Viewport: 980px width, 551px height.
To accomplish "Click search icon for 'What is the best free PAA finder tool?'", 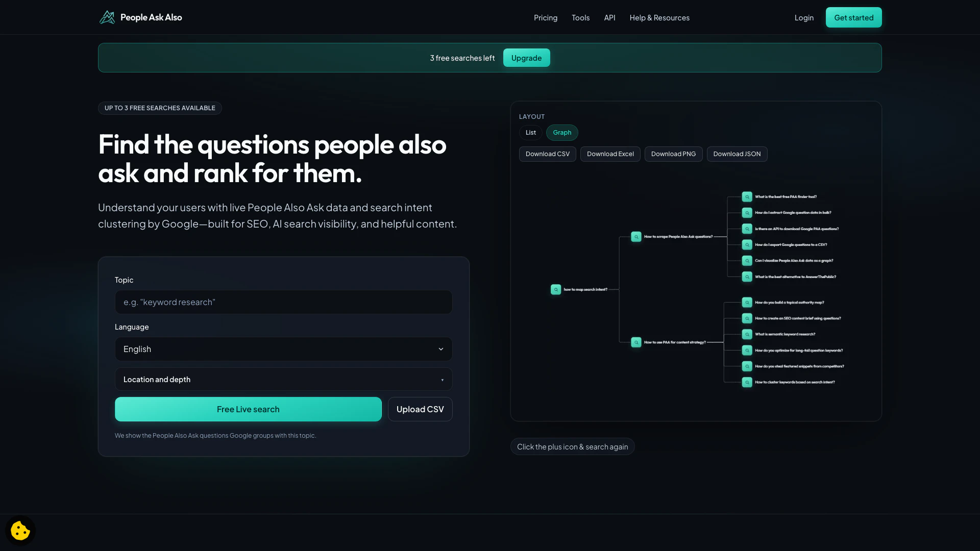I will [x=747, y=197].
